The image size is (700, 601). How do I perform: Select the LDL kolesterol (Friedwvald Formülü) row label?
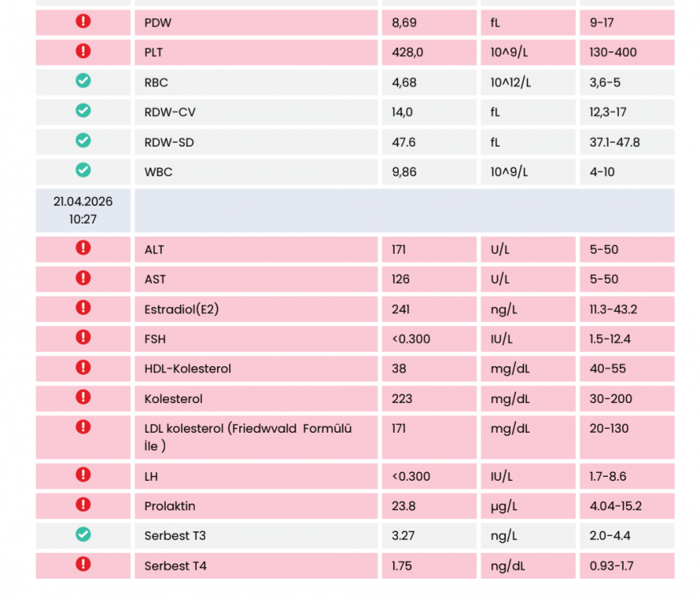point(247,437)
